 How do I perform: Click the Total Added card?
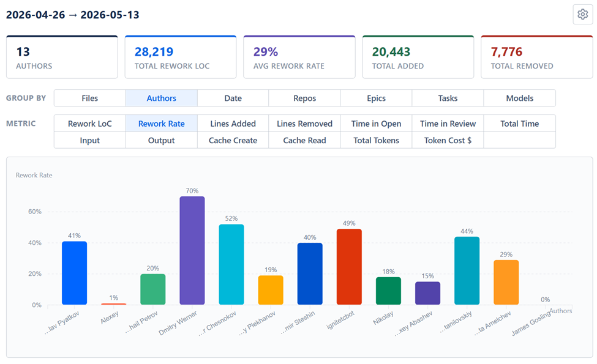click(418, 57)
